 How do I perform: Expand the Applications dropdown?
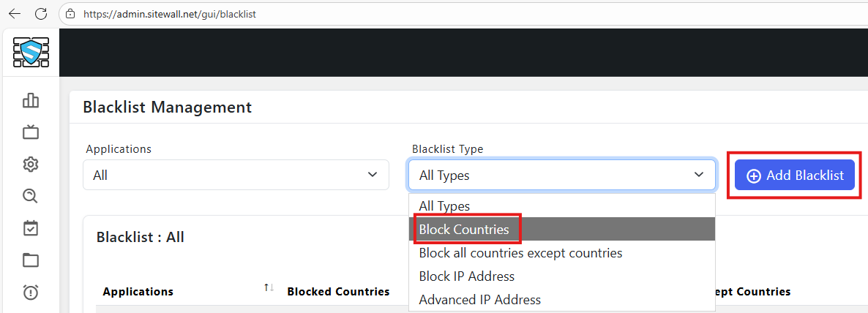tap(236, 176)
